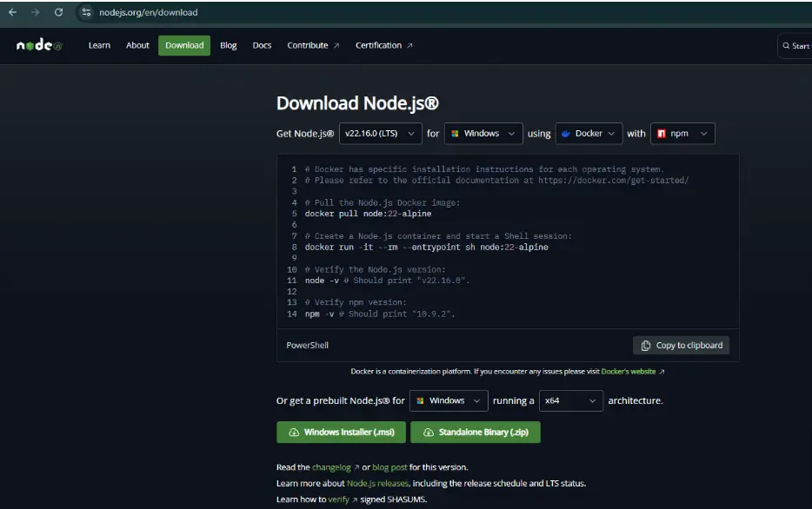Image resolution: width=812 pixels, height=509 pixels.
Task: Click the browser forward arrow
Action: click(x=36, y=12)
